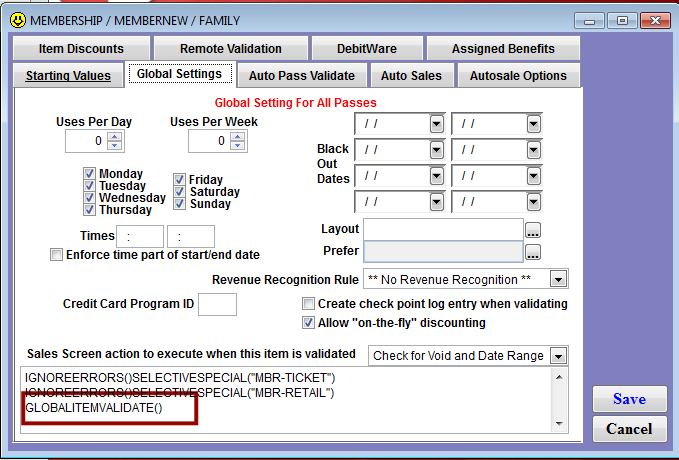
Task: Click the Cancel button
Action: click(x=630, y=429)
